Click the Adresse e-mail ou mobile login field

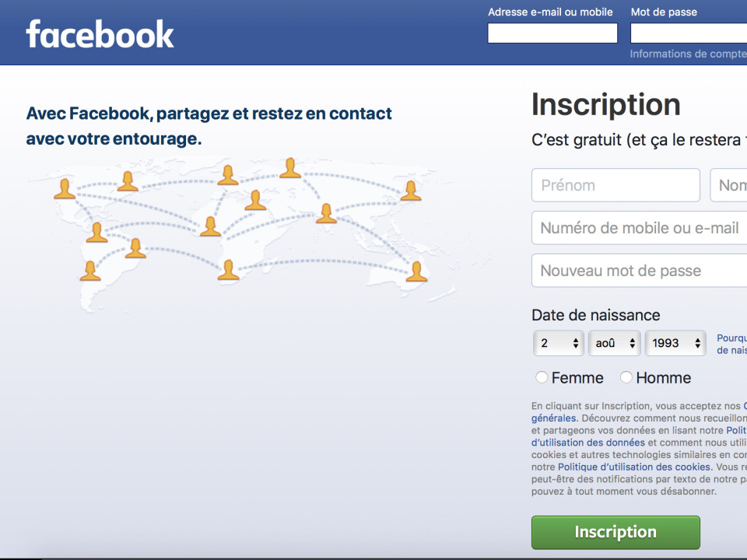coord(552,33)
